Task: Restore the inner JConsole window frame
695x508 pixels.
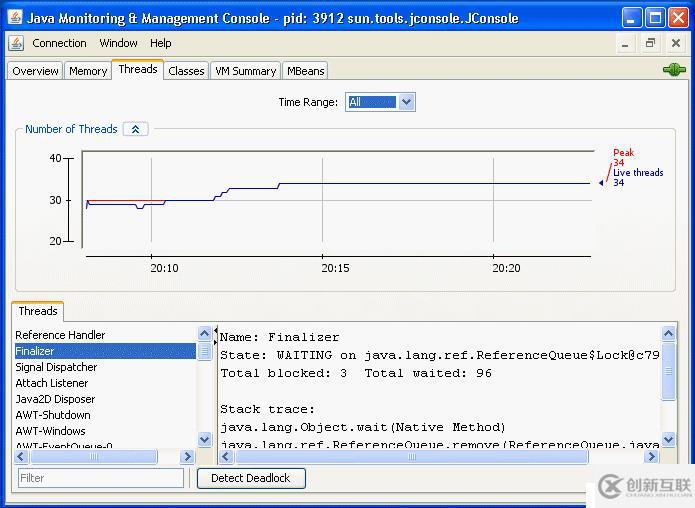Action: tap(650, 43)
